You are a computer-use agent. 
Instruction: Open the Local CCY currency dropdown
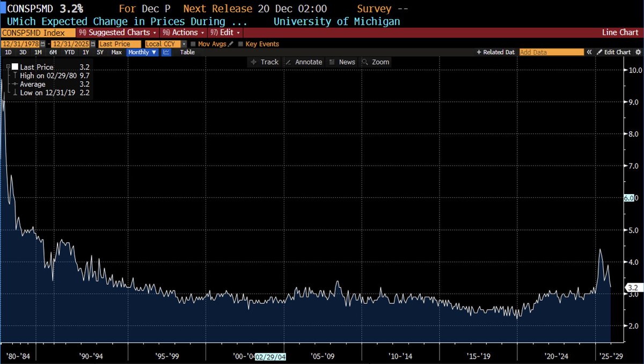tap(184, 43)
